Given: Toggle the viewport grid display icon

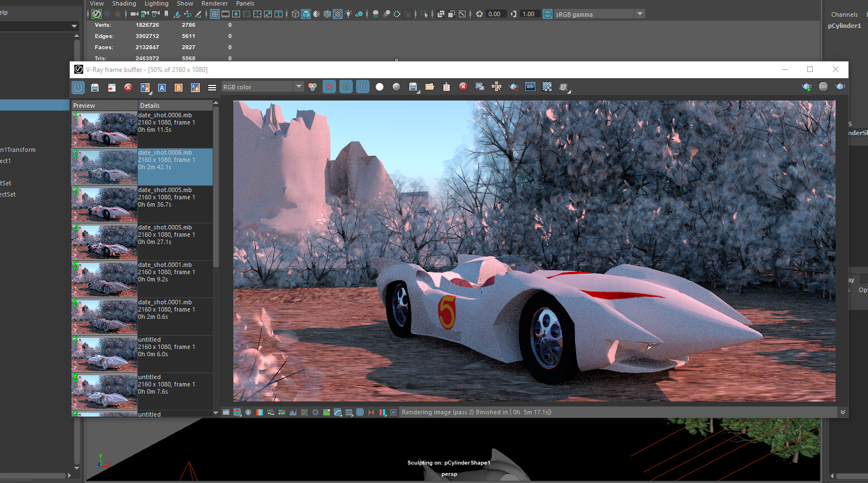Looking at the screenshot, I should [214, 14].
